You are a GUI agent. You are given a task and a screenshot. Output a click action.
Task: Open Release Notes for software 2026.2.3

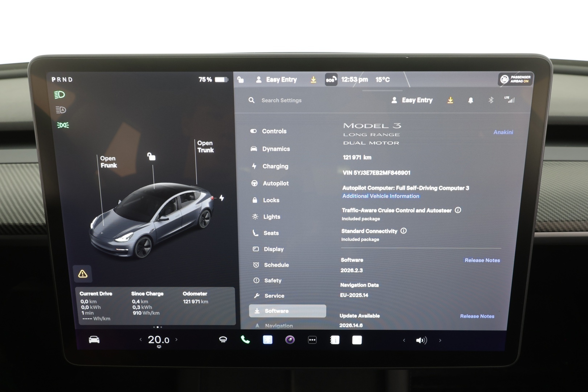(482, 260)
